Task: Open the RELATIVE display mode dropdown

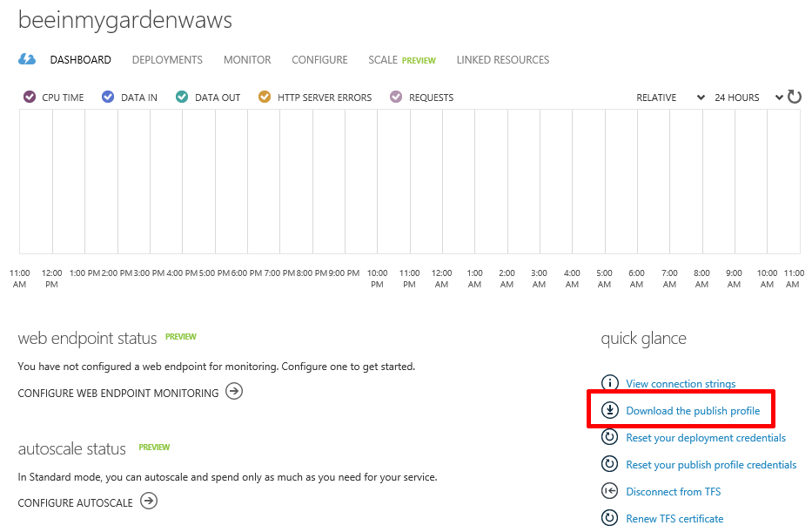Action: coord(670,98)
